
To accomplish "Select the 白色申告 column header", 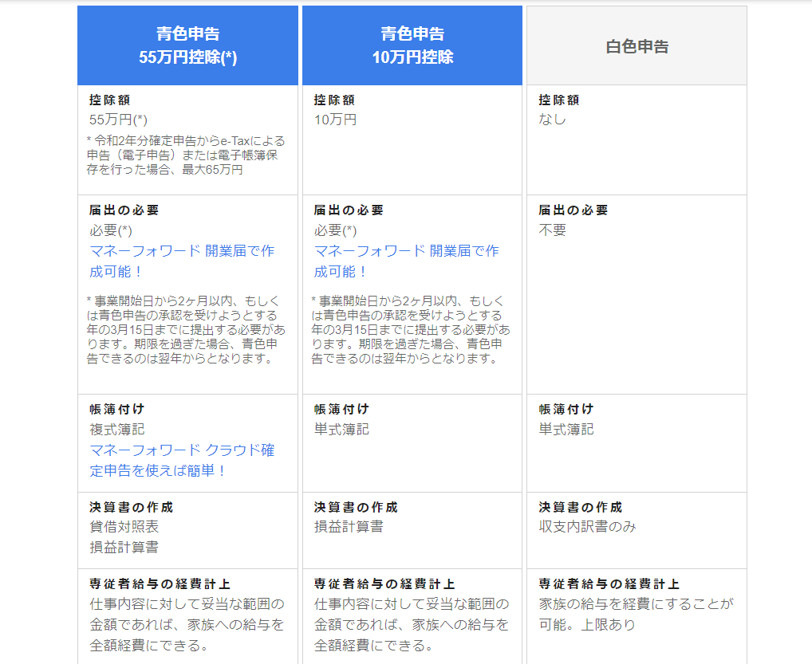I will (x=637, y=45).
